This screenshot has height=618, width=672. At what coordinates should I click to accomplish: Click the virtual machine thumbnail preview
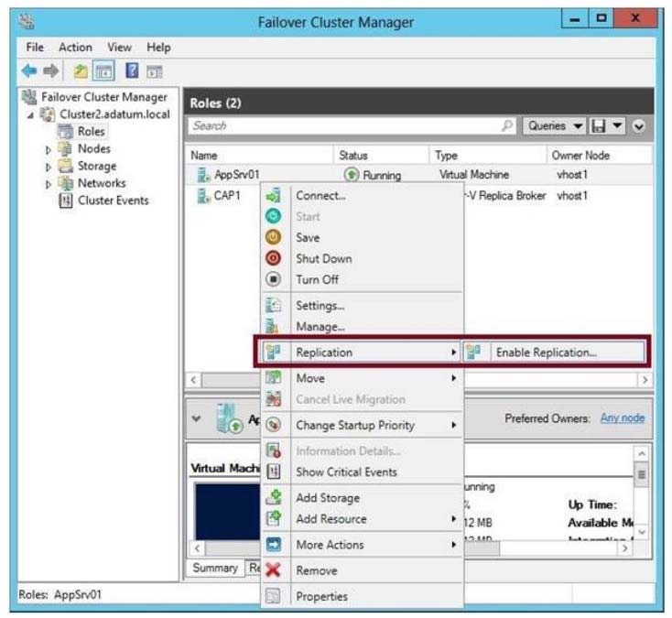click(x=227, y=511)
